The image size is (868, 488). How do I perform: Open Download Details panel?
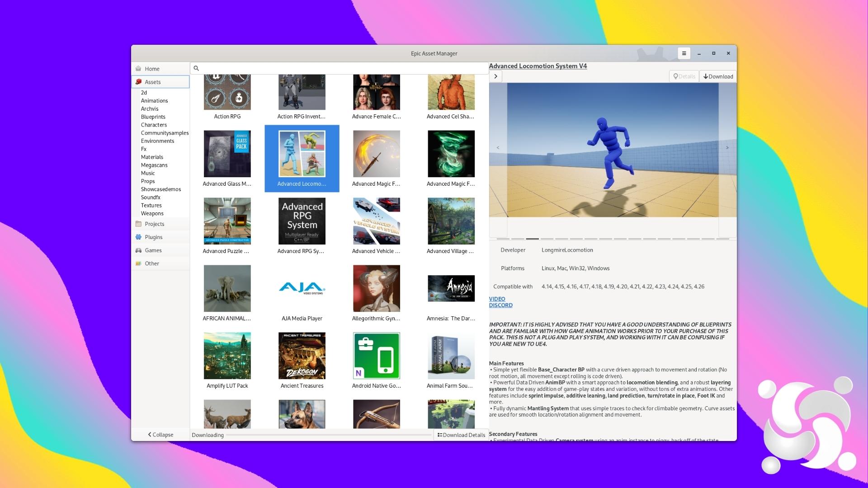tap(461, 435)
